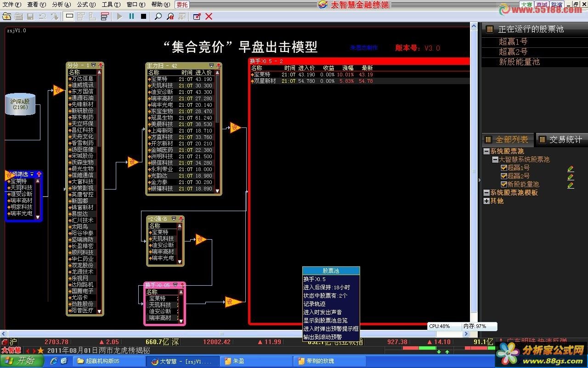Click the orange triangle node right of -2<涨<8 box
Image resolution: width=588 pixels, height=368 pixels.
(201, 239)
